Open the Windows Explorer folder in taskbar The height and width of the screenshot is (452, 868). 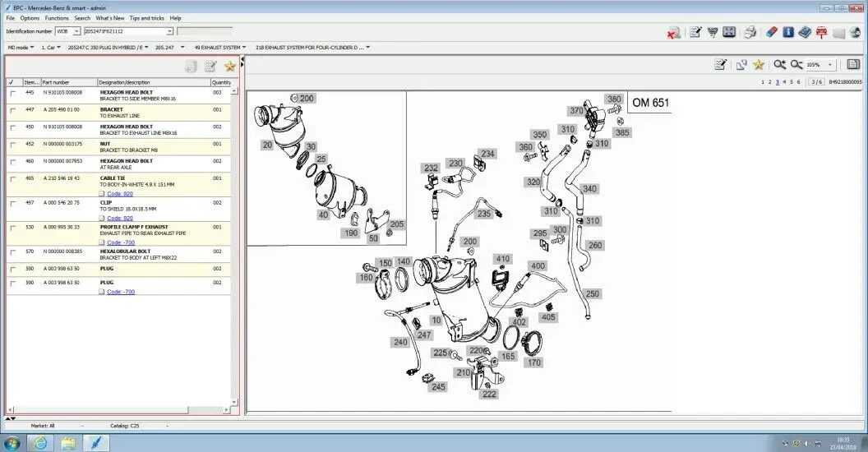(68, 443)
